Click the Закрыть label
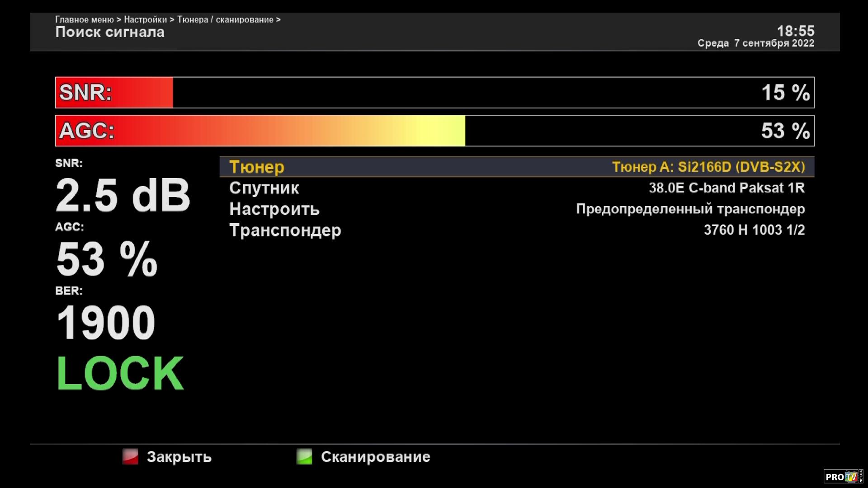 tap(179, 457)
